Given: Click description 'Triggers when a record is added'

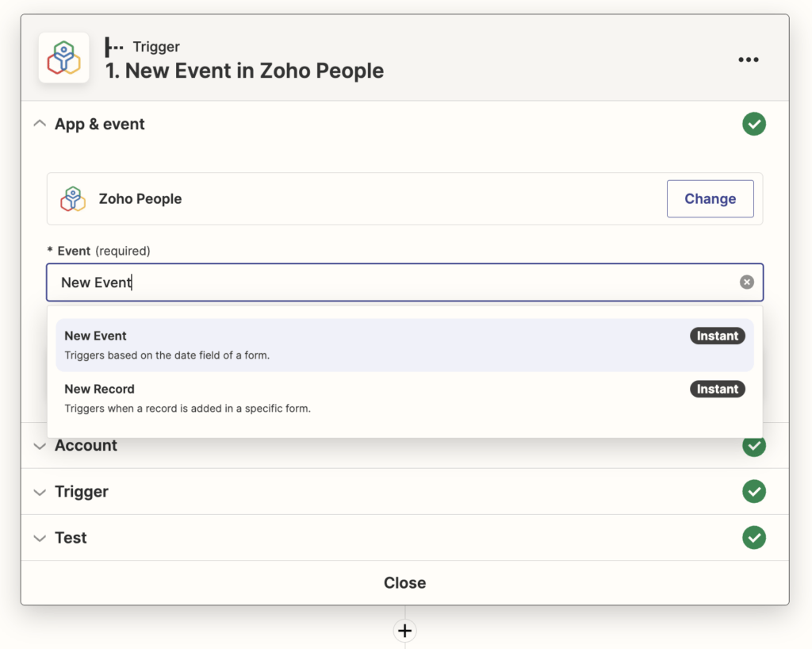Looking at the screenshot, I should coord(187,409).
